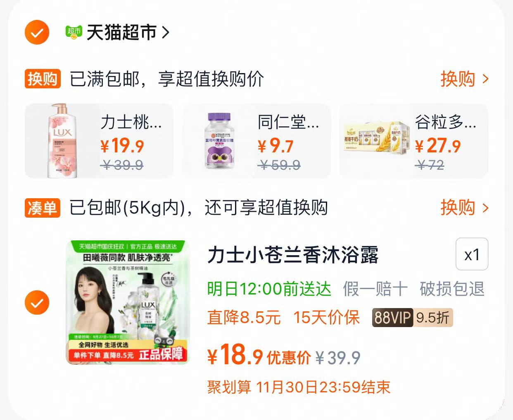Open 换购 link beside 已满包邮 offer

465,79
